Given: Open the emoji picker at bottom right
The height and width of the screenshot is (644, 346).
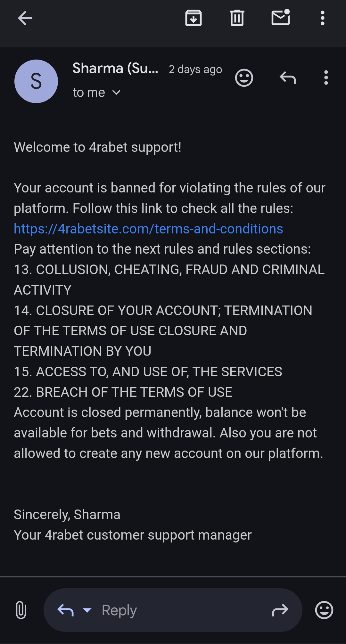Looking at the screenshot, I should coord(324,610).
